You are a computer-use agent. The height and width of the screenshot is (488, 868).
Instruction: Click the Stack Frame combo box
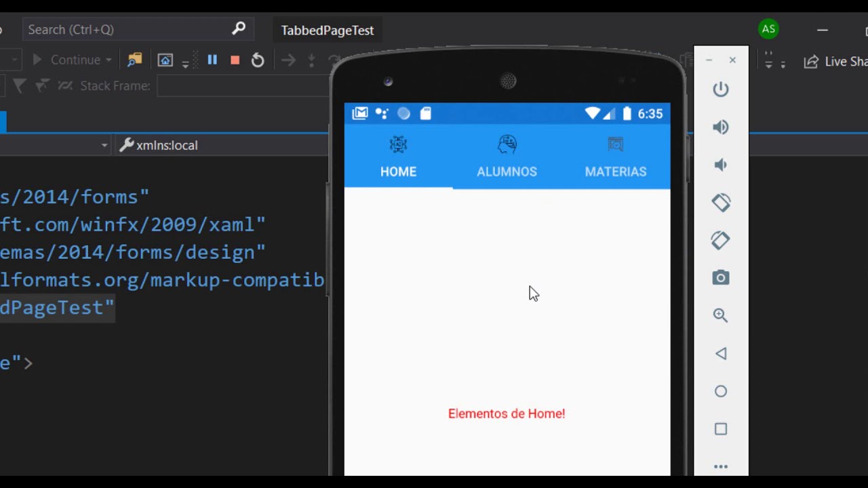coord(244,86)
